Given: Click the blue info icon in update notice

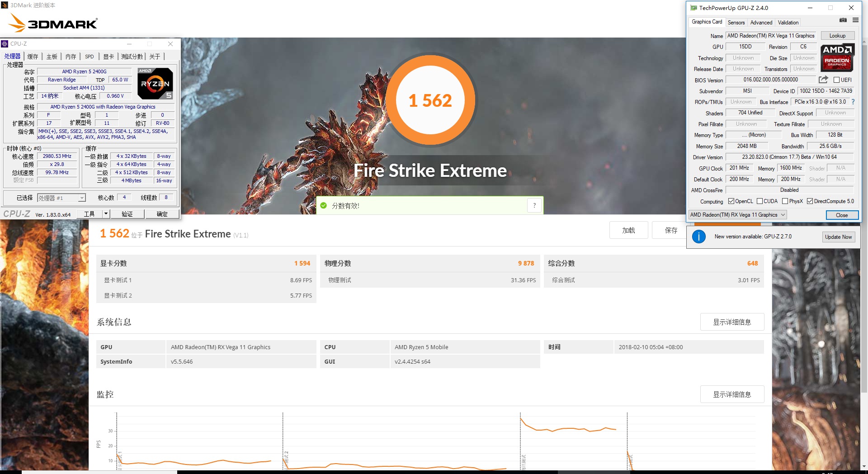Looking at the screenshot, I should pyautogui.click(x=698, y=237).
